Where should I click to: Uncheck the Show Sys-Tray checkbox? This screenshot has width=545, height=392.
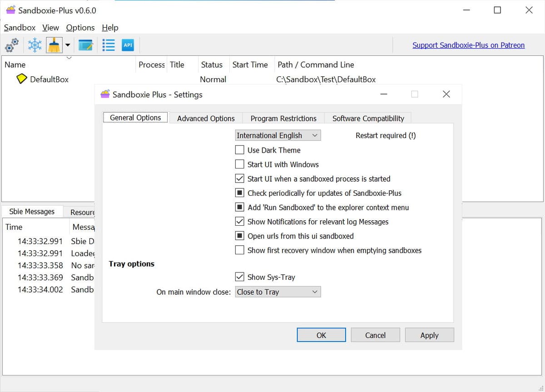(x=240, y=277)
